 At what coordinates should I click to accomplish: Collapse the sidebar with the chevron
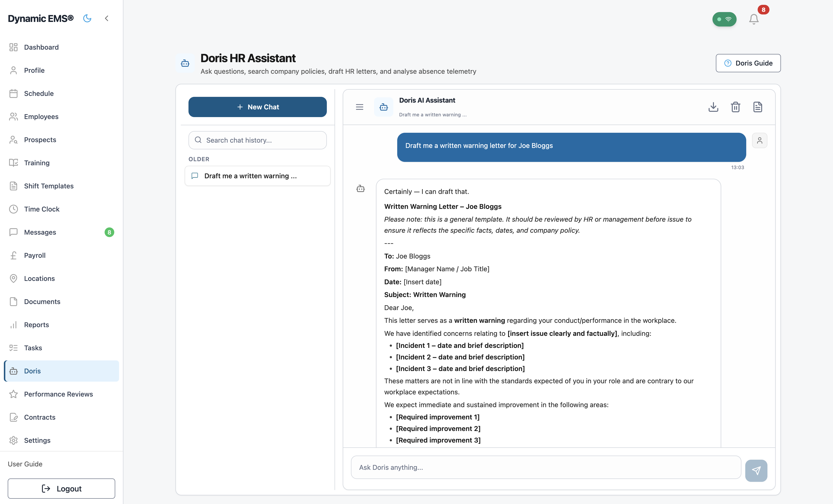[x=107, y=18]
